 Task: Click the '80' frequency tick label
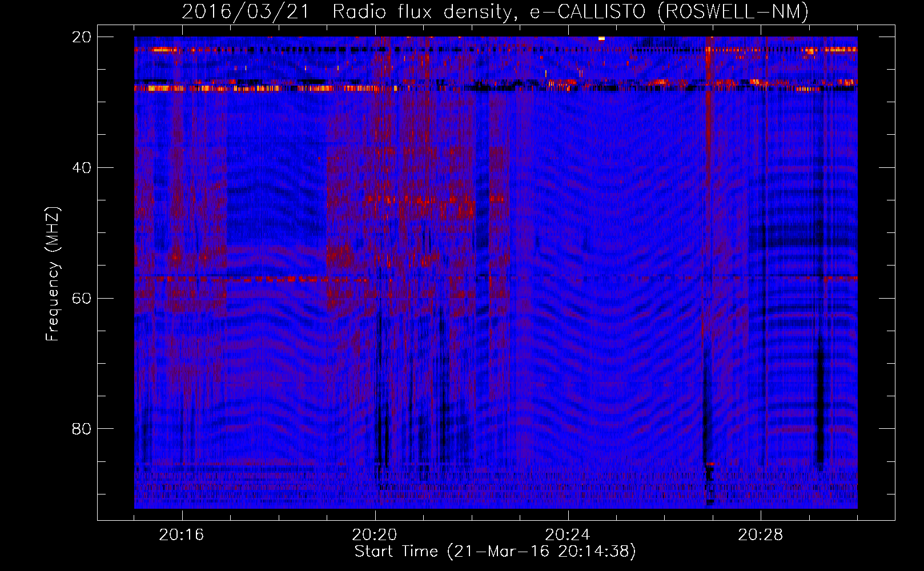tap(82, 428)
